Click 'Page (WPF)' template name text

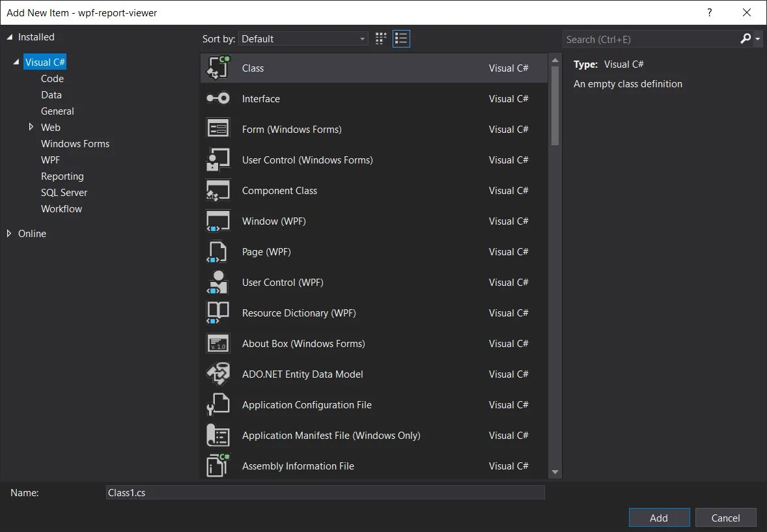266,251
